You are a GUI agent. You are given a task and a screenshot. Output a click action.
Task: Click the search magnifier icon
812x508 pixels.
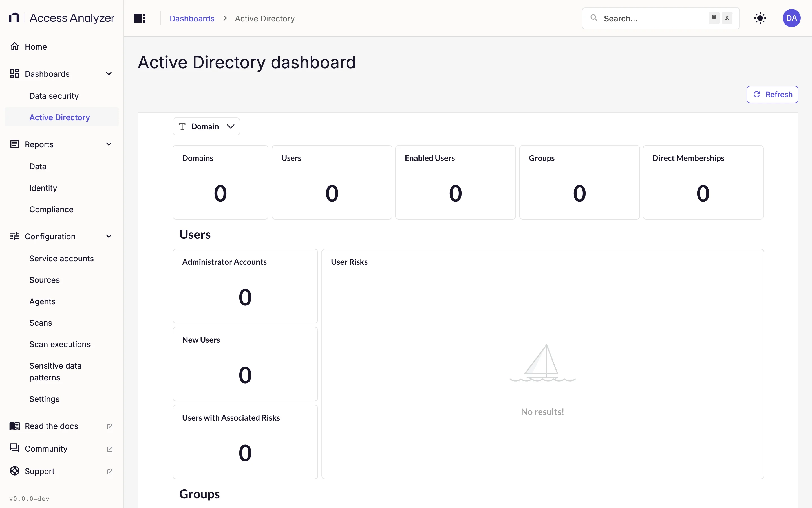click(594, 18)
